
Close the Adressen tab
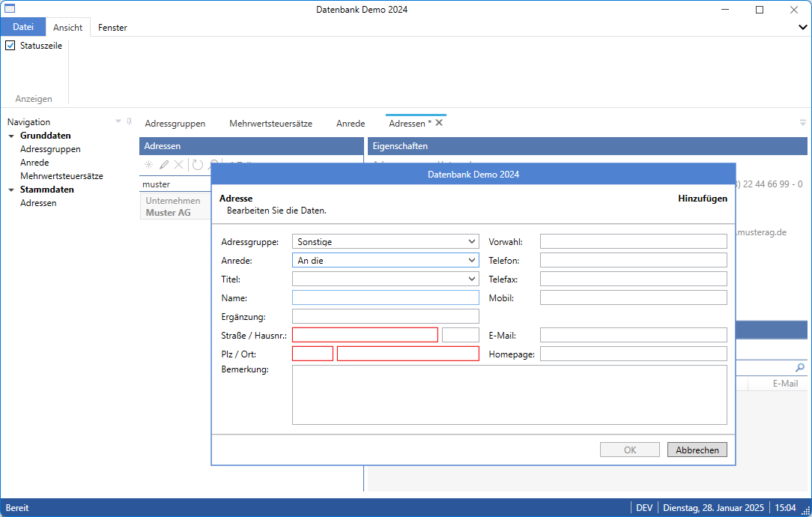(x=439, y=123)
